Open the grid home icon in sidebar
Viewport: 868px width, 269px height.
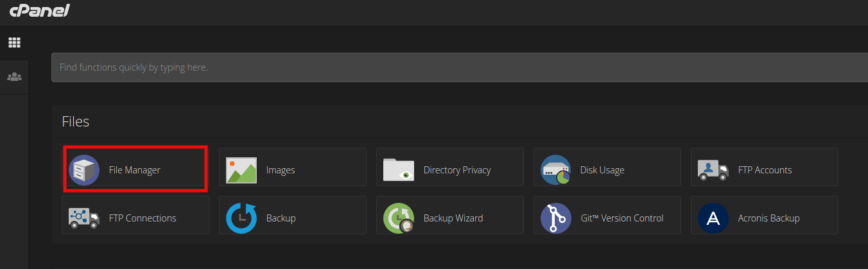click(14, 43)
